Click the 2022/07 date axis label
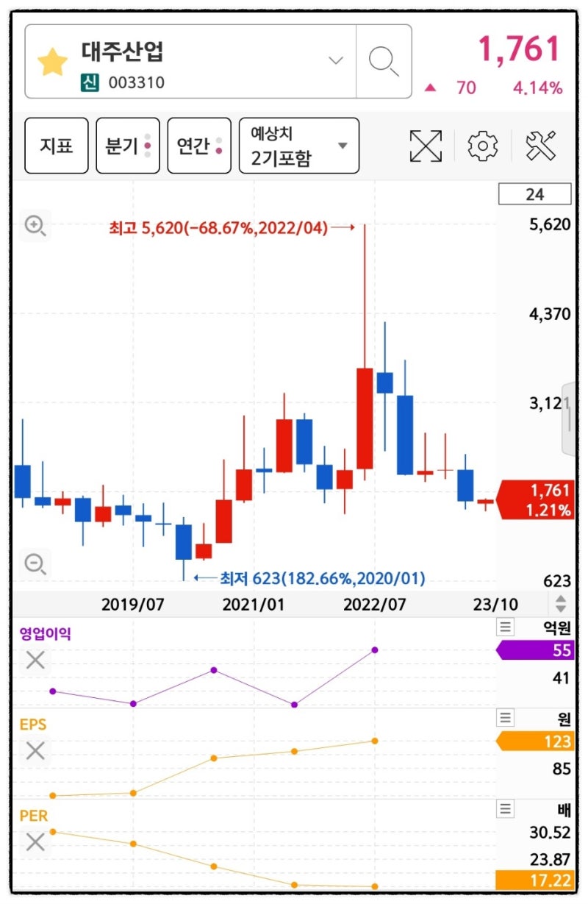Image resolution: width=588 pixels, height=904 pixels. pyautogui.click(x=374, y=605)
